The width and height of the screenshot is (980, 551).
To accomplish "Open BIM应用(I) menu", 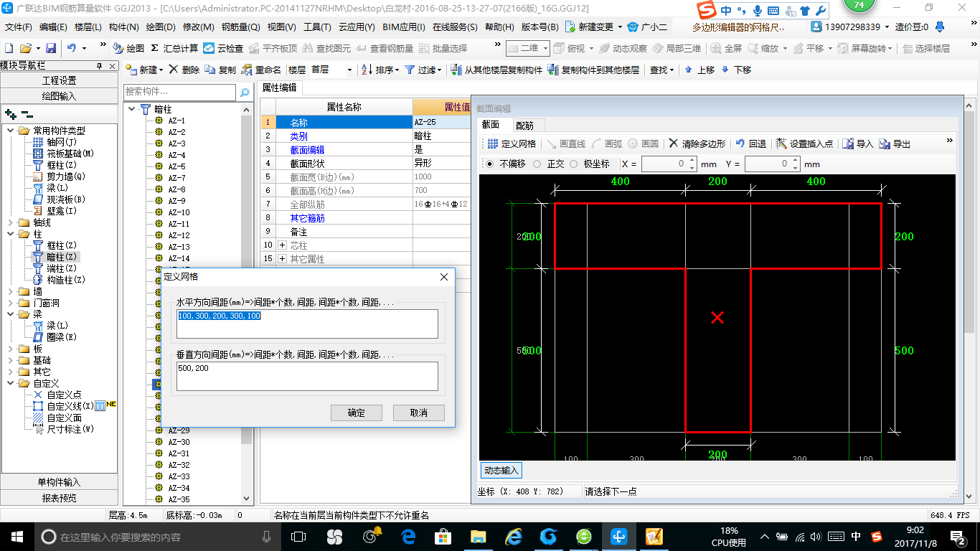I will [x=404, y=27].
